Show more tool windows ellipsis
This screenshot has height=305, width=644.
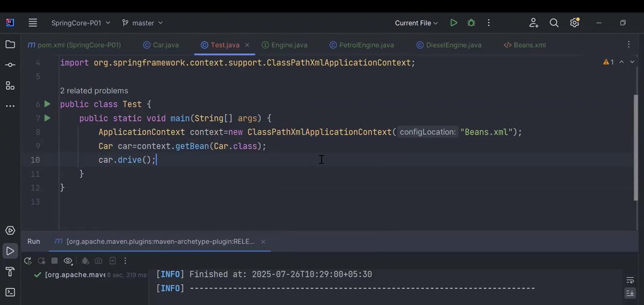10,106
